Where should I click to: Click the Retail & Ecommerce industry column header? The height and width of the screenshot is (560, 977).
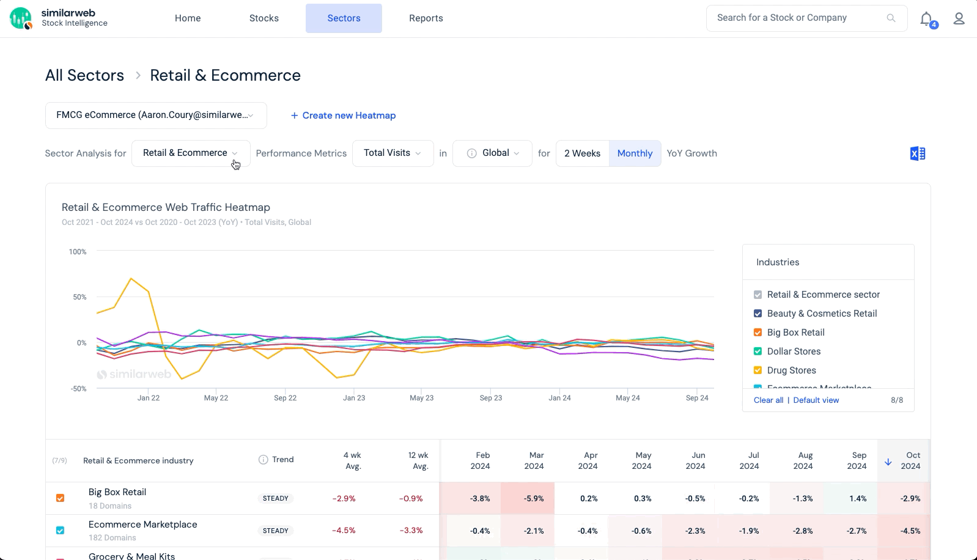click(x=138, y=461)
